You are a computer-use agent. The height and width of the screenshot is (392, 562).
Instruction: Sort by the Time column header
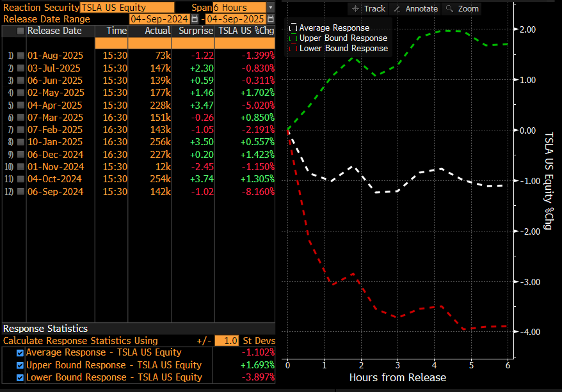(x=116, y=31)
